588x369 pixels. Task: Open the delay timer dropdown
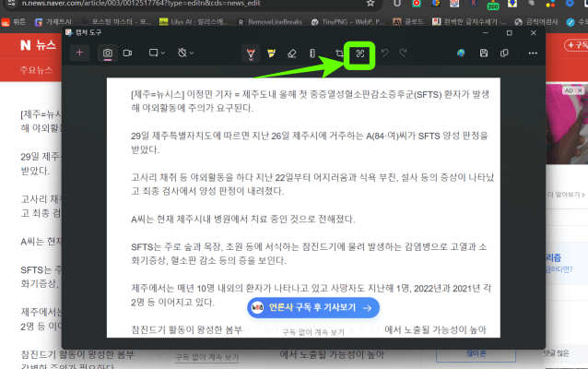coord(185,53)
